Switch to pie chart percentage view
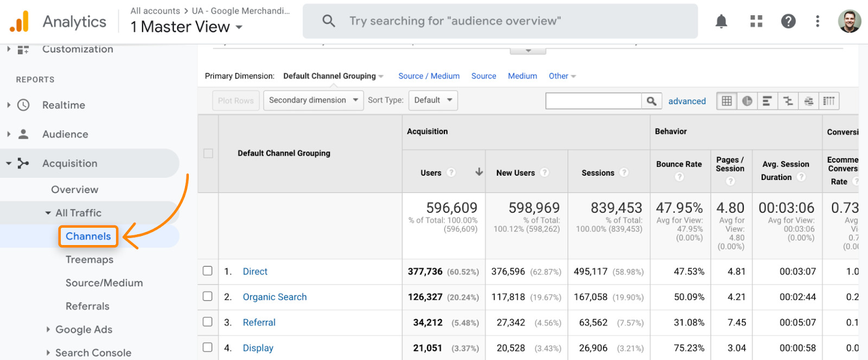868x360 pixels. click(x=747, y=101)
